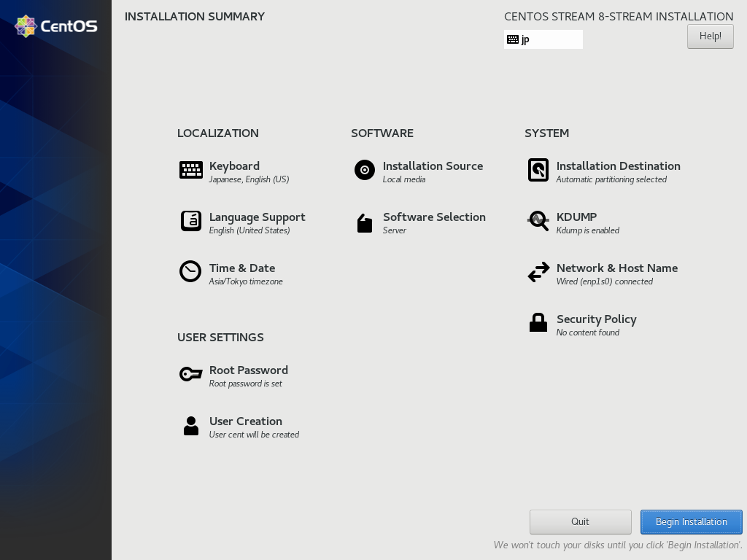Open Security Policy via its padlock icon

tap(538, 322)
